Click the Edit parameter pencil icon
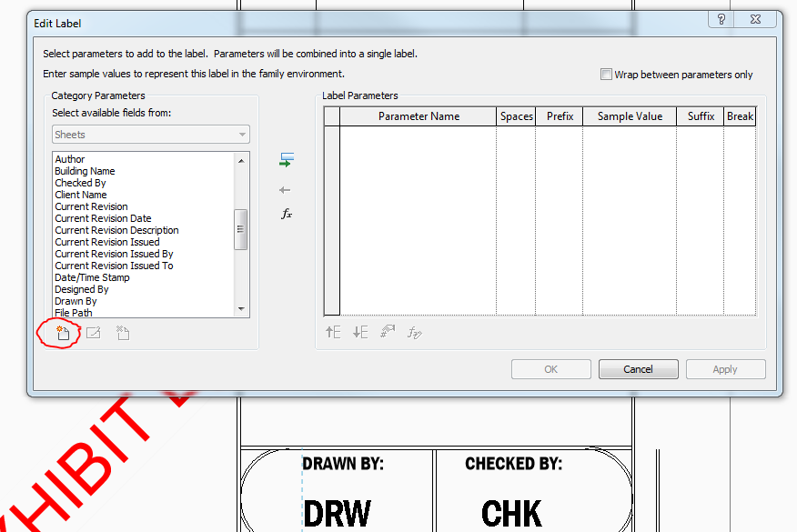 click(x=93, y=333)
